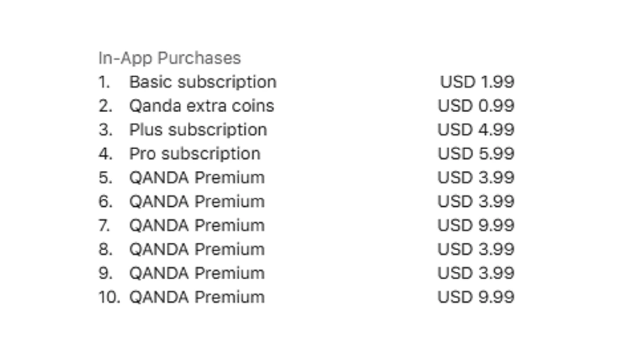Click the USD 1.99 price
This screenshot has height=348, width=644.
click(x=477, y=82)
